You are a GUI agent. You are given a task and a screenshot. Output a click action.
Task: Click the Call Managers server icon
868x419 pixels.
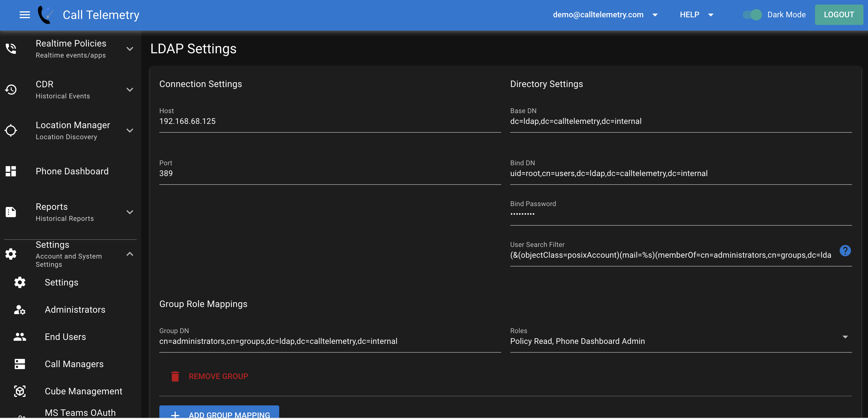click(20, 364)
